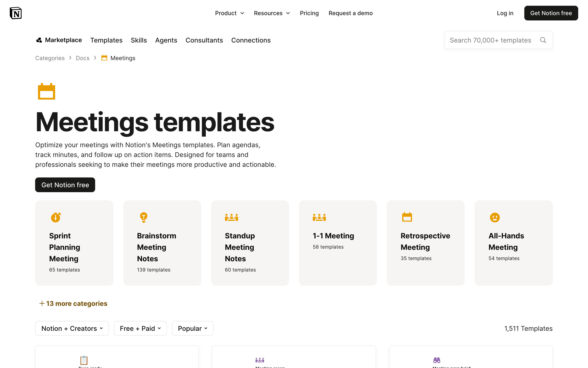Click the '1,511 Templates' total text
This screenshot has width=588, height=368.
[528, 328]
